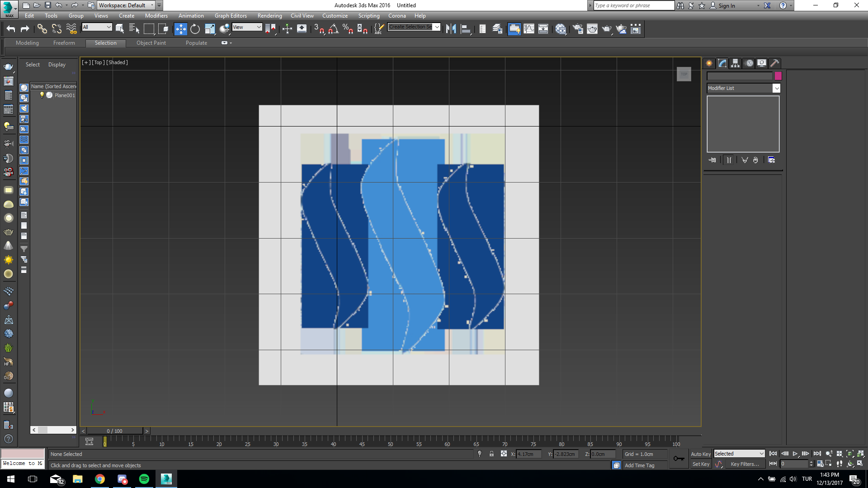
Task: Open the Motion command panel tab
Action: tap(749, 63)
